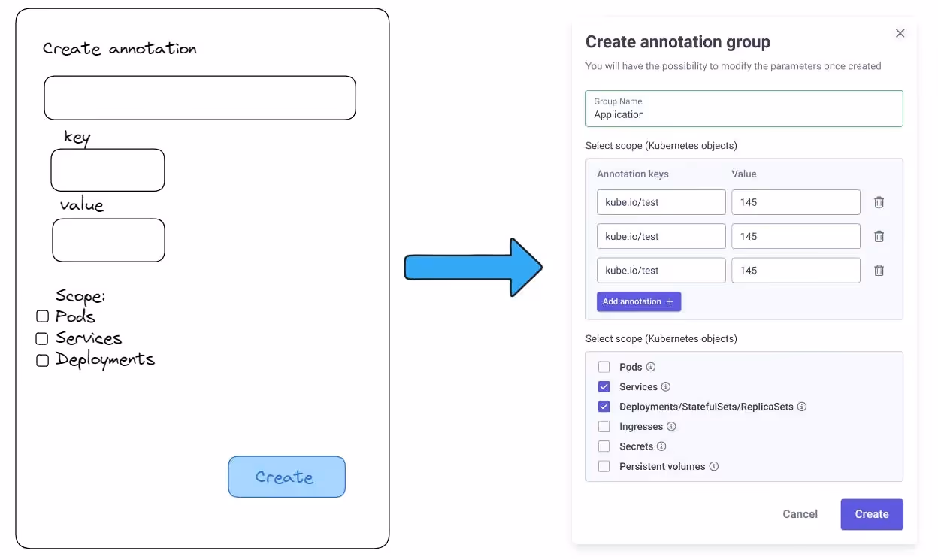The image size is (938, 560).
Task: Enable the Secrets scope checkbox
Action: [x=604, y=446]
